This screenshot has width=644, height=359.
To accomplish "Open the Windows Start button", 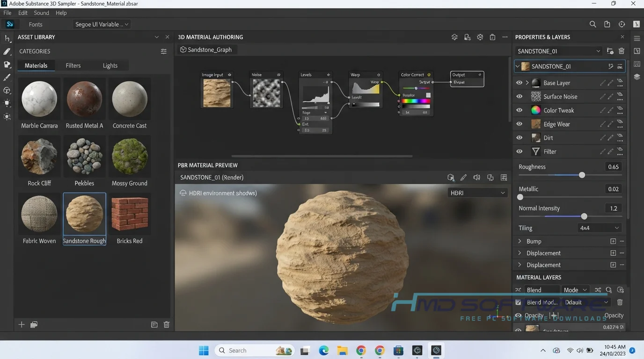I will [x=204, y=350].
